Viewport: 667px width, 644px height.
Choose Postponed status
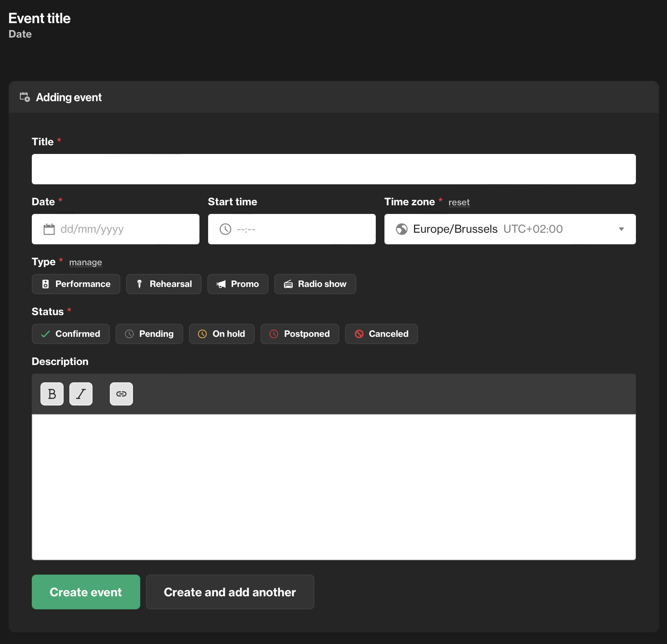[x=300, y=334]
